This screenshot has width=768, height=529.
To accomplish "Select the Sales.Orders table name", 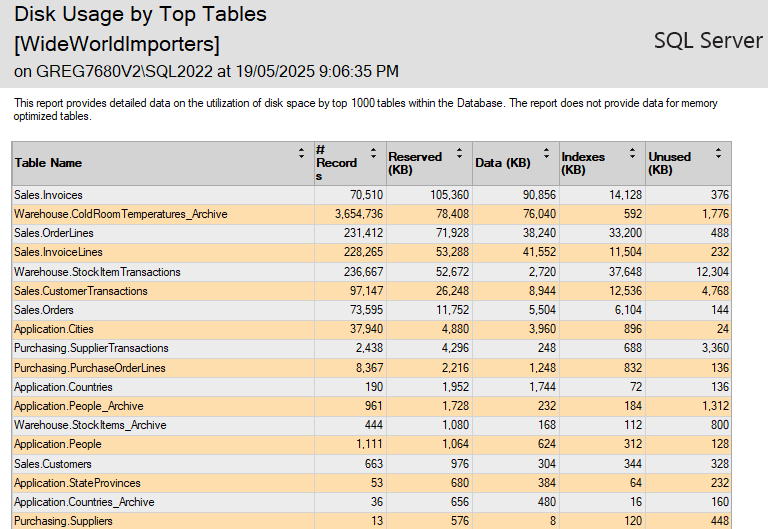I will [44, 310].
